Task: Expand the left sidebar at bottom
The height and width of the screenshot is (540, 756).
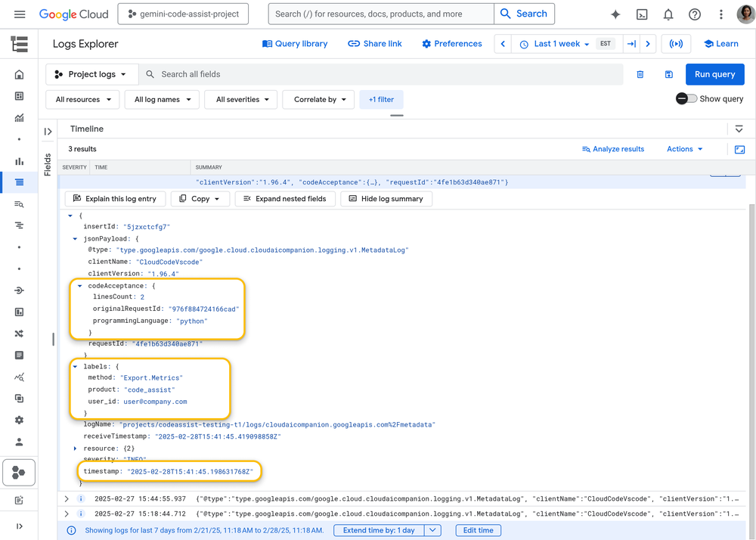Action: coord(19,526)
